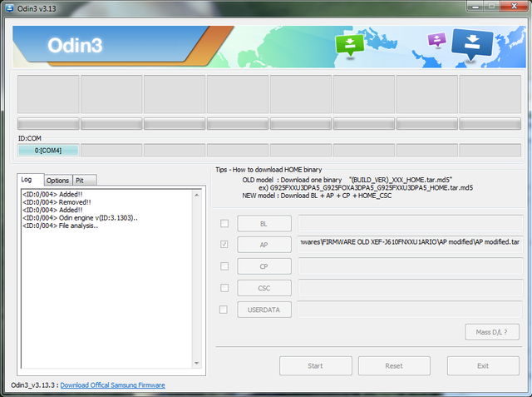Screen dimensions: 532x397
Task: Click the log scrollbar up arrow
Action: tap(196, 195)
